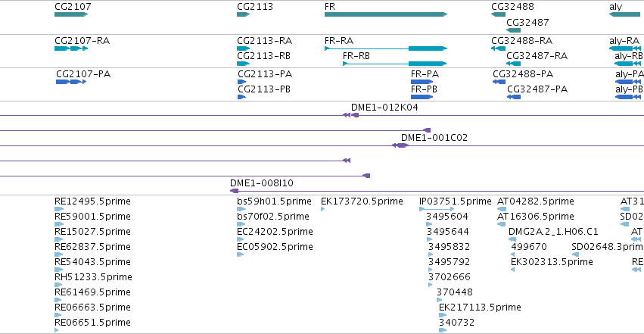Image resolution: width=644 pixels, height=334 pixels.
Task: Select the CG32487-RA transcript arrow
Action: click(513, 64)
